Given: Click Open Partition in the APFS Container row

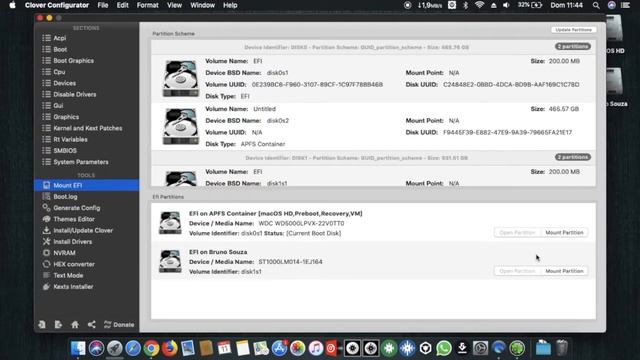Looking at the screenshot, I should 517,233.
